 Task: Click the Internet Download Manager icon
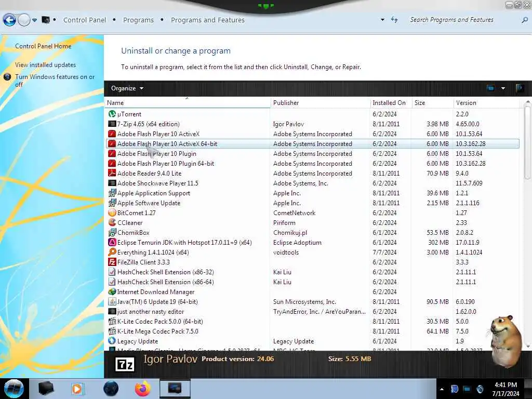(x=112, y=291)
